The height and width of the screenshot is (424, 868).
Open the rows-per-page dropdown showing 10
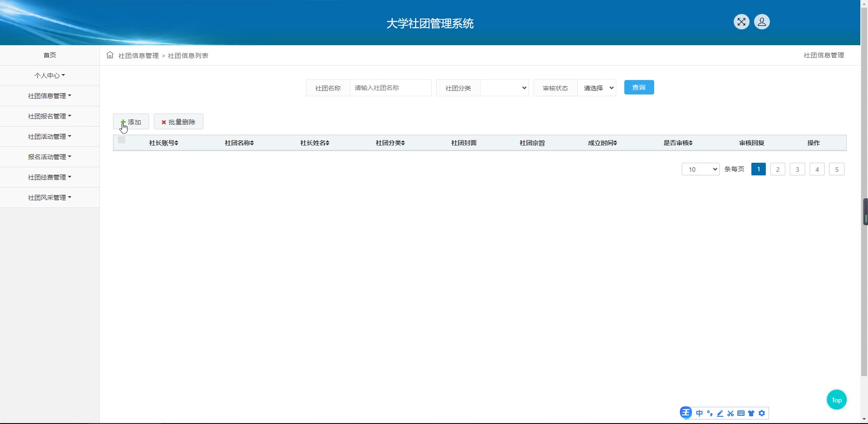[700, 170]
